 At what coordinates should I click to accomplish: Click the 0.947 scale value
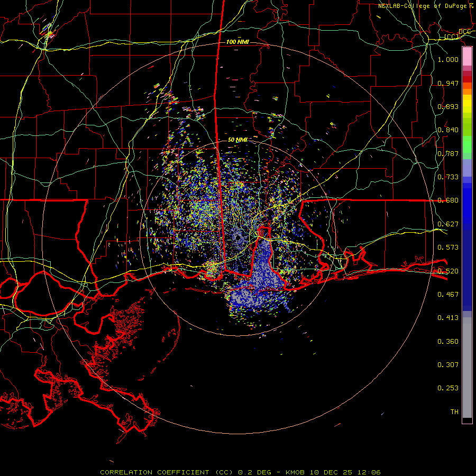coord(448,83)
